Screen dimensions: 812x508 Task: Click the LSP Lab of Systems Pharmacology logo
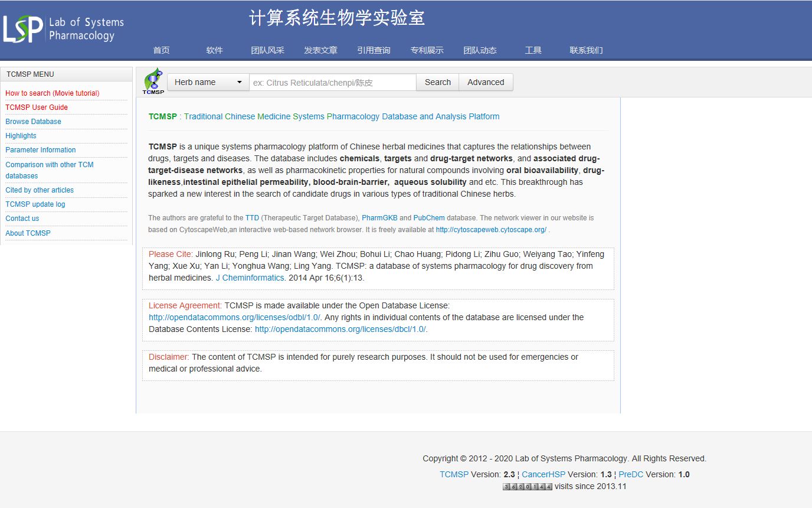click(x=64, y=28)
